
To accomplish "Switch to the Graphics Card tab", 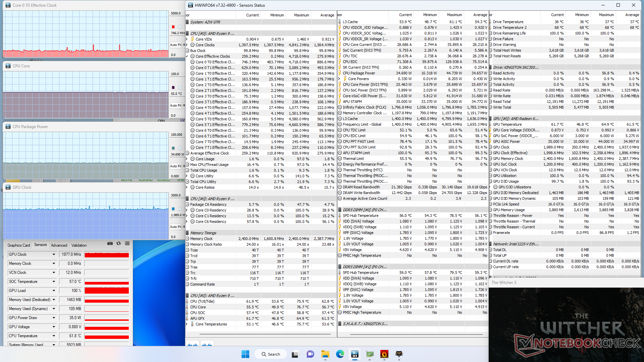I will click(19, 245).
